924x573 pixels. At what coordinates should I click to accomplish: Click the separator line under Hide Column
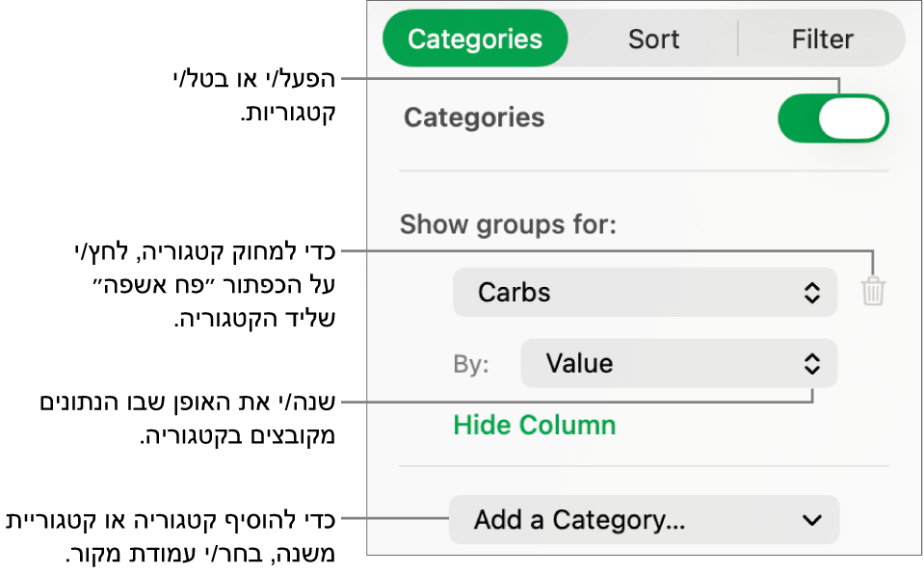click(x=644, y=467)
